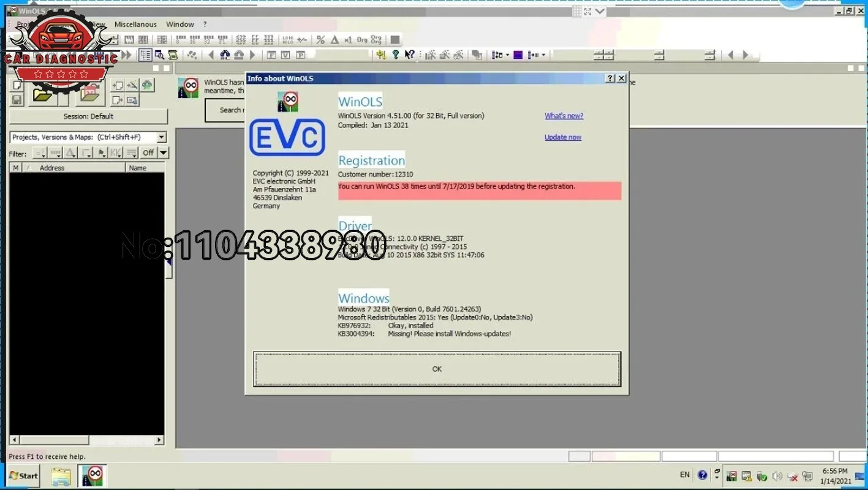Toggle the project list view icon
Screen dimensions: 868x490
point(145,55)
